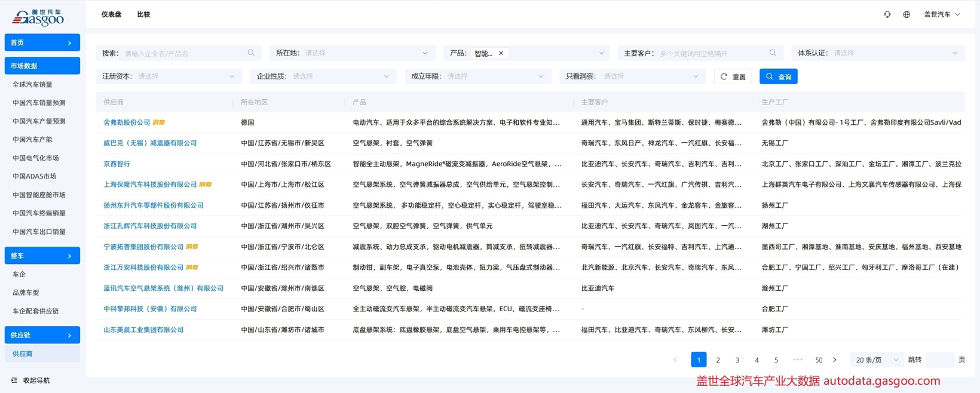The width and height of the screenshot is (980, 393).
Task: Click the 重置 reset button
Action: [733, 76]
